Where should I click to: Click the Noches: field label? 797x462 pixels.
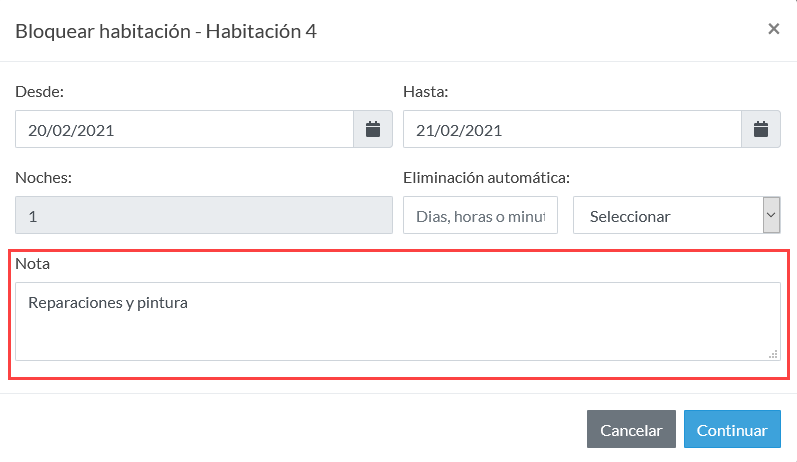click(x=44, y=177)
